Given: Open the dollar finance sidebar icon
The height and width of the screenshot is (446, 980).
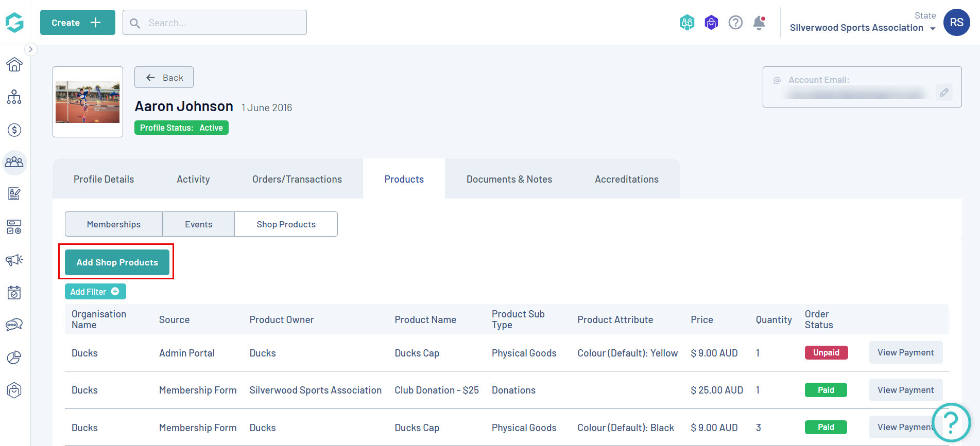Looking at the screenshot, I should (14, 130).
